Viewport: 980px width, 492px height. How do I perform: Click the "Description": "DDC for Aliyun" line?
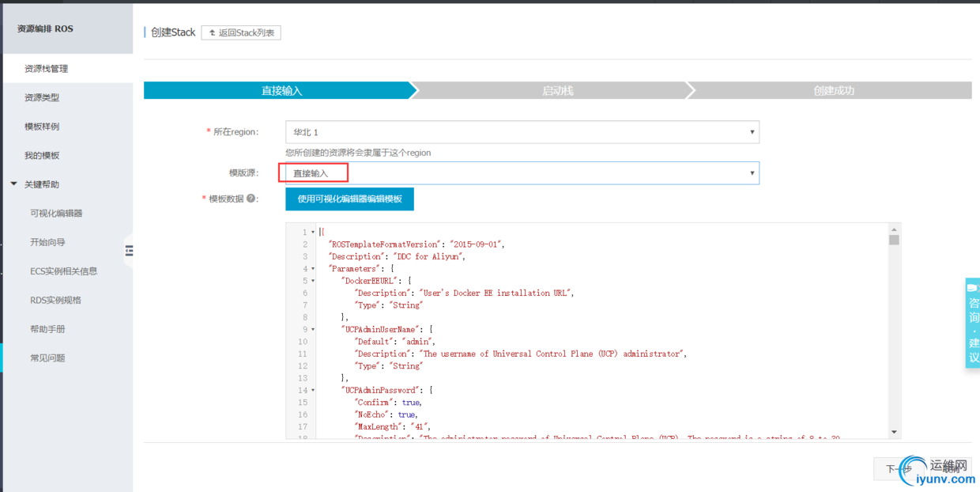[397, 256]
